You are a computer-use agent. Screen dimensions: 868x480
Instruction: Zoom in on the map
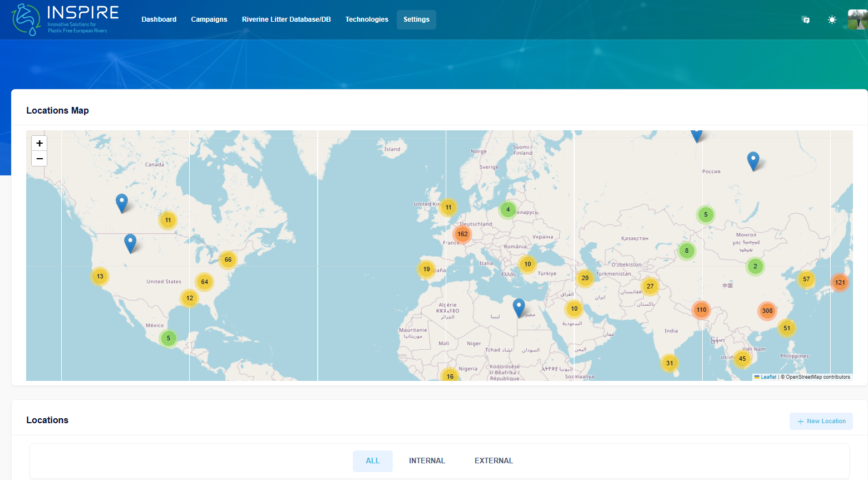click(40, 144)
